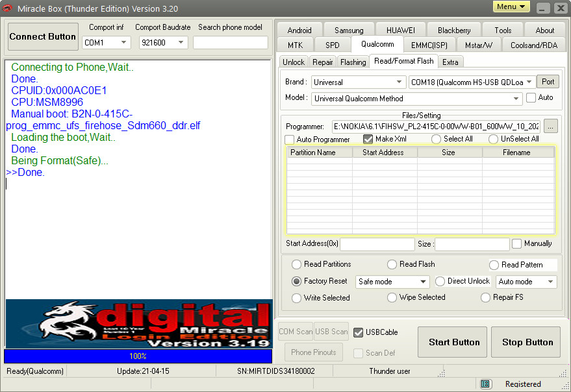Switch to the Coolsand/RDA tab
Viewport: 571px width, 392px height.
tap(534, 45)
